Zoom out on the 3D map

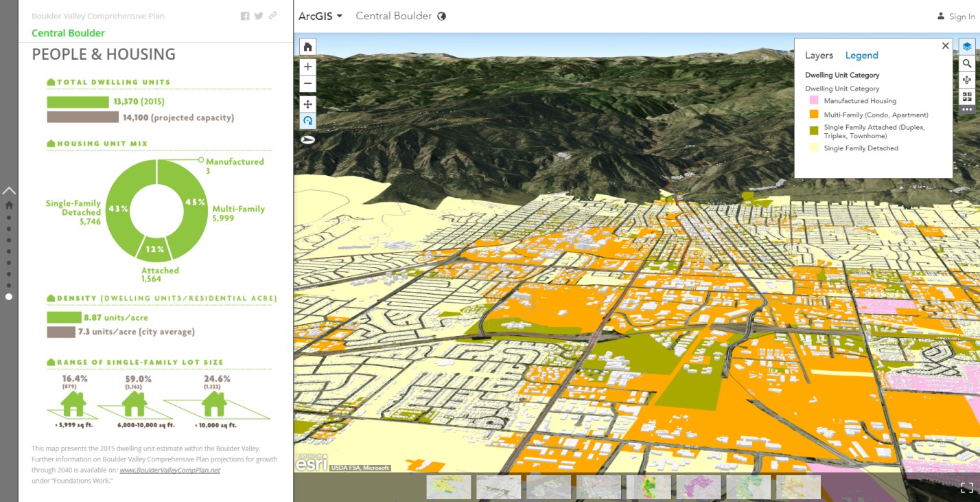tap(307, 84)
